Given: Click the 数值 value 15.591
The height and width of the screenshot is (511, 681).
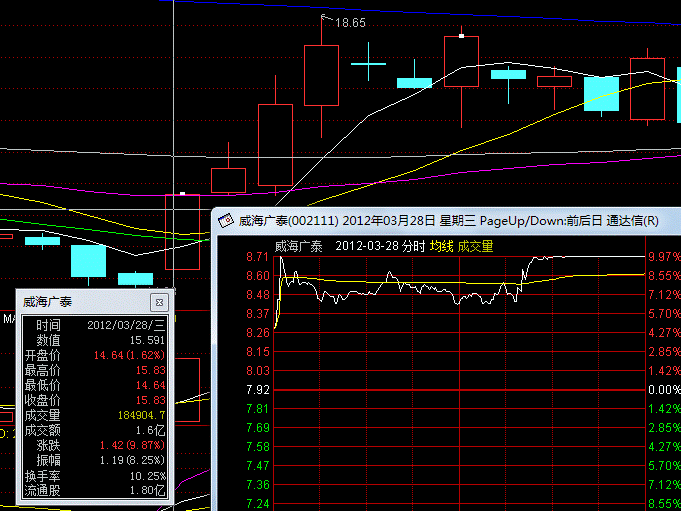Looking at the screenshot, I should (148, 340).
